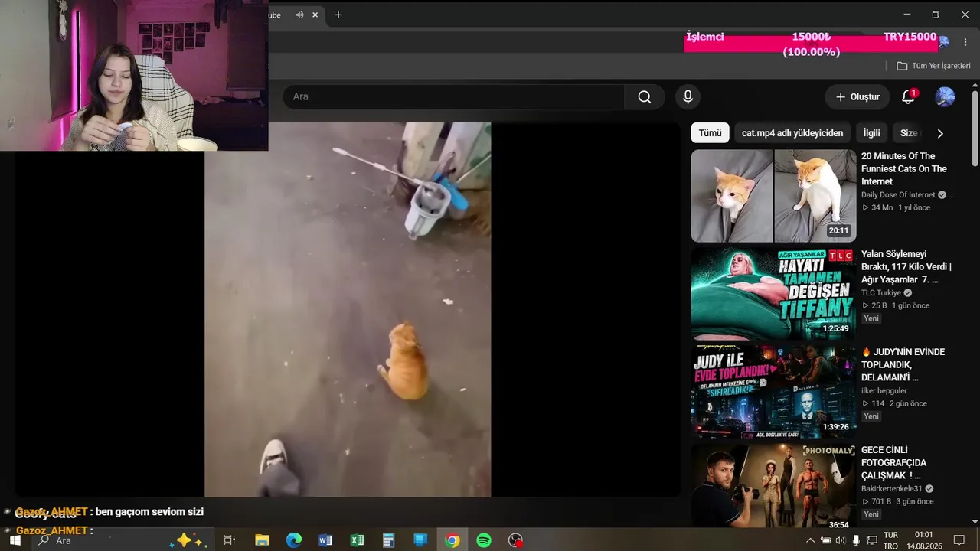The image size is (980, 551).
Task: Open the blue app icon next to Calculator
Action: click(420, 540)
